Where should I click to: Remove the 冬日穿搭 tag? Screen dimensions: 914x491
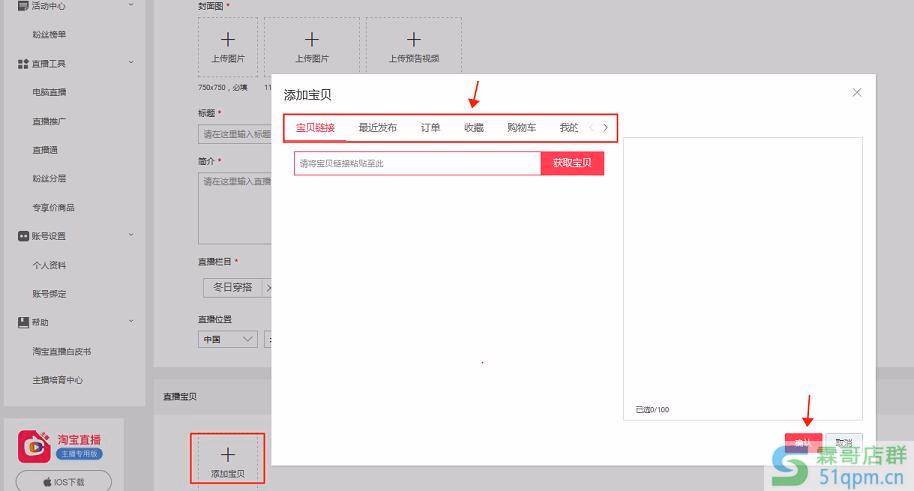pyautogui.click(x=268, y=287)
